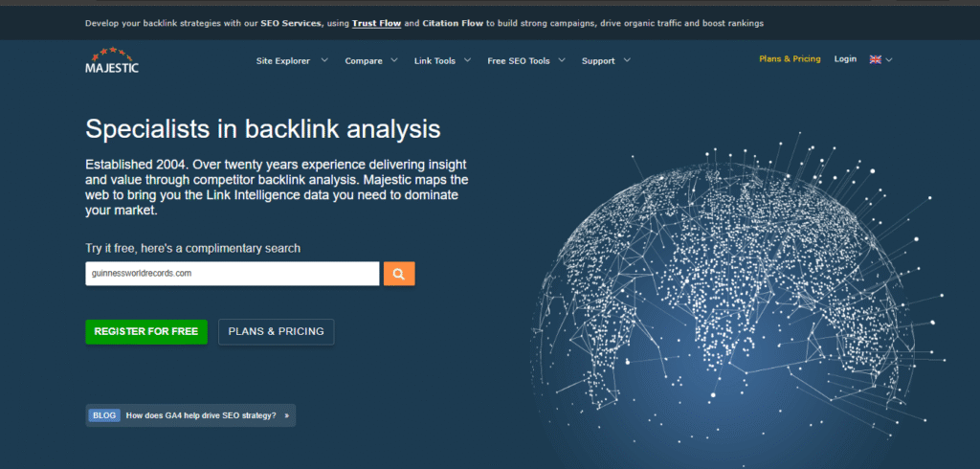Expand the Free SEO Tools chevron
The image size is (980, 469).
[x=562, y=60]
